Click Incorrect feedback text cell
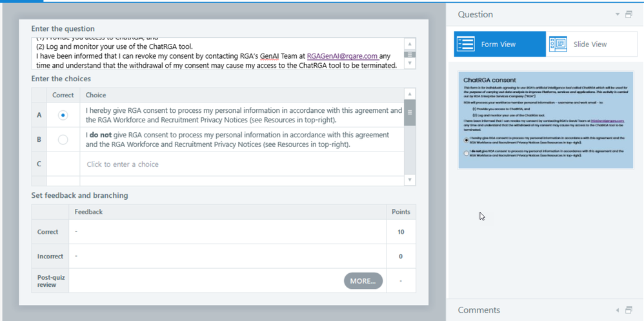Screen dimensions: 644x321 click(228, 256)
